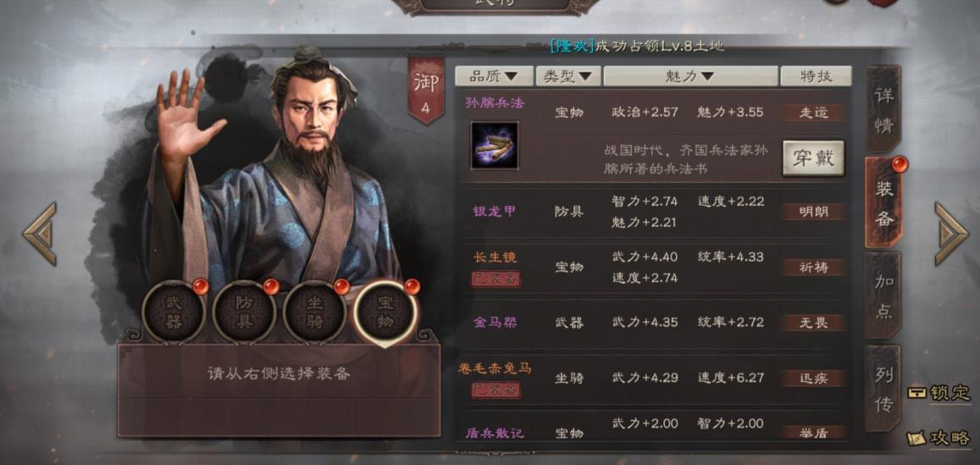Tap the 孙膑兵法 scroll item icon
The width and height of the screenshot is (980, 465).
(x=495, y=146)
